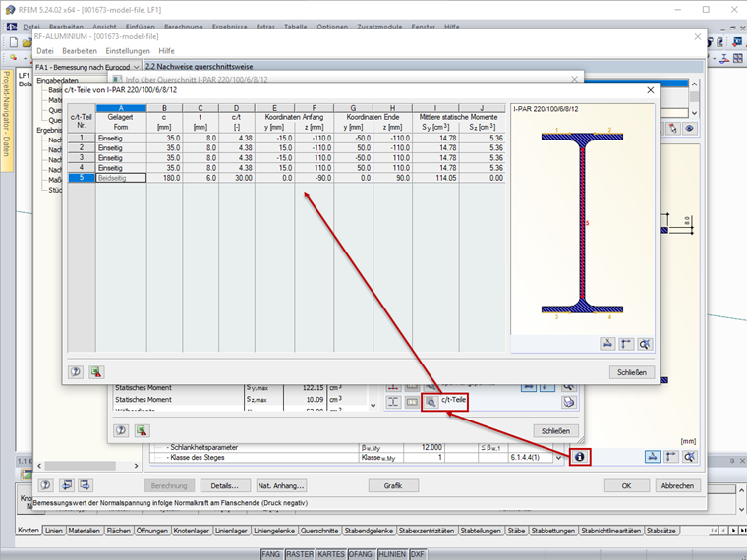
Task: Toggle eye view button in RF-ALUMINIUM
Action: pyautogui.click(x=689, y=128)
